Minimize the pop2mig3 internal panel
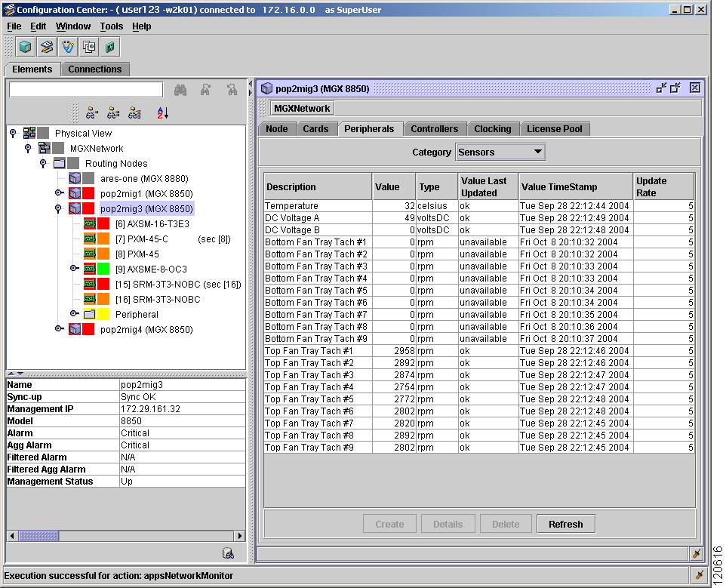 pos(662,88)
